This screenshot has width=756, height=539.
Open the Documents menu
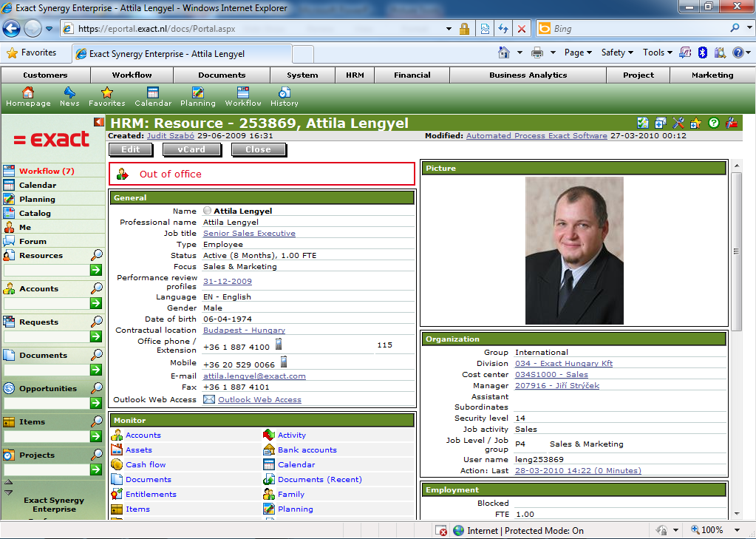click(222, 75)
